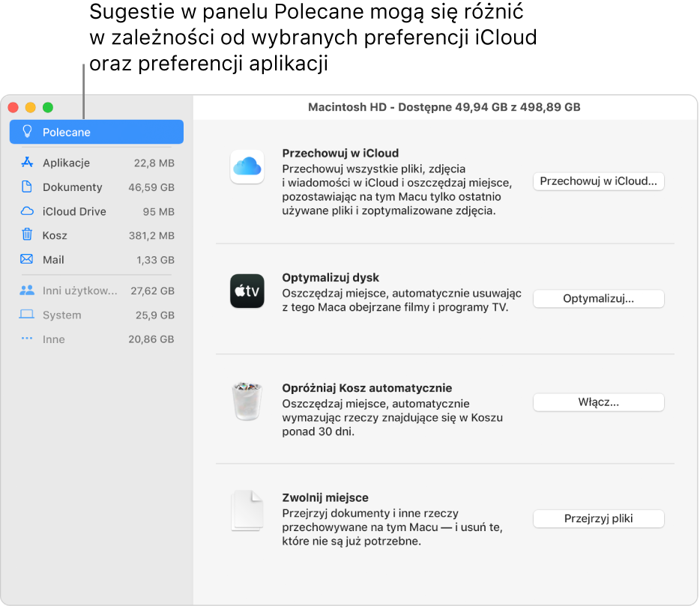Click the 95 MB size value
The width and height of the screenshot is (700, 606).
[158, 211]
